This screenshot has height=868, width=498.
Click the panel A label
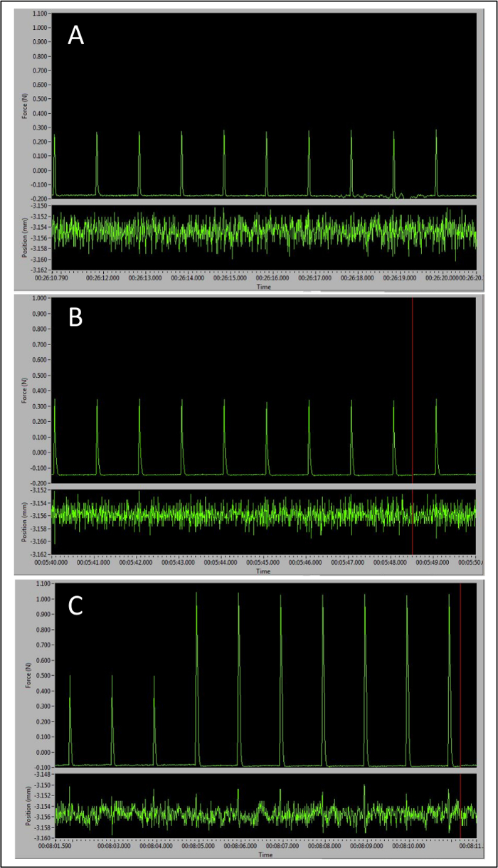pos(76,36)
